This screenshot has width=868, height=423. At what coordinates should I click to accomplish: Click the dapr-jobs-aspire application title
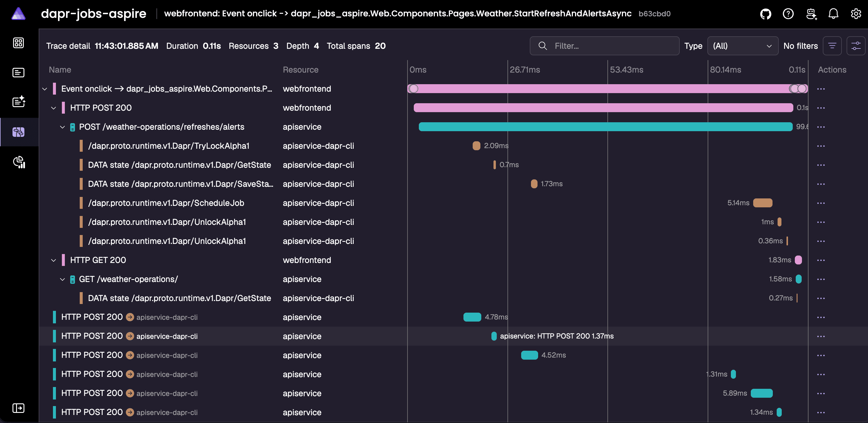click(x=94, y=13)
